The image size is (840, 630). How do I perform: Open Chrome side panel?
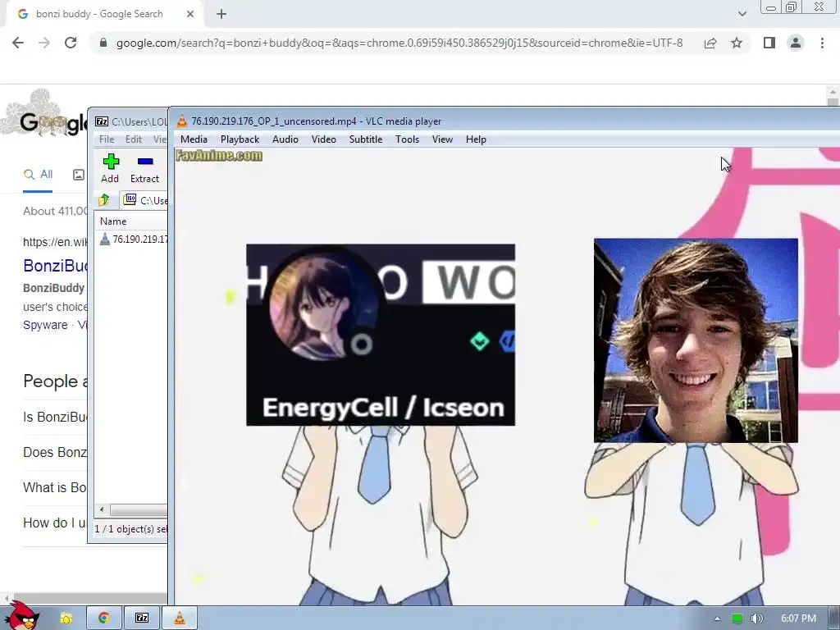point(769,43)
